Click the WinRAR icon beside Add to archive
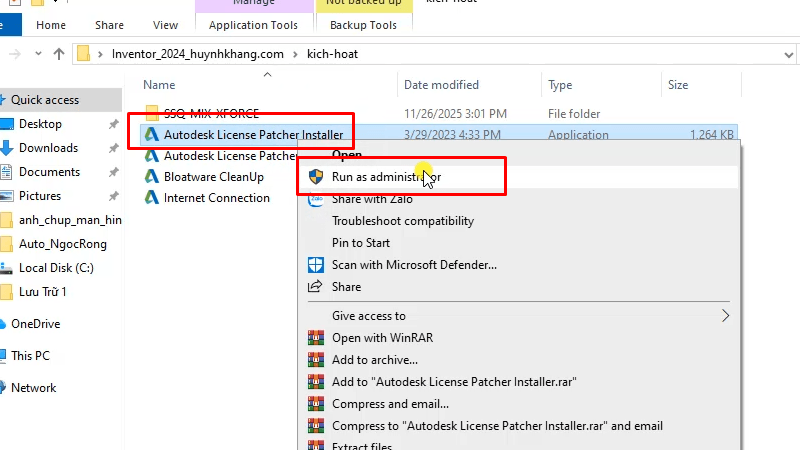 pyautogui.click(x=316, y=360)
